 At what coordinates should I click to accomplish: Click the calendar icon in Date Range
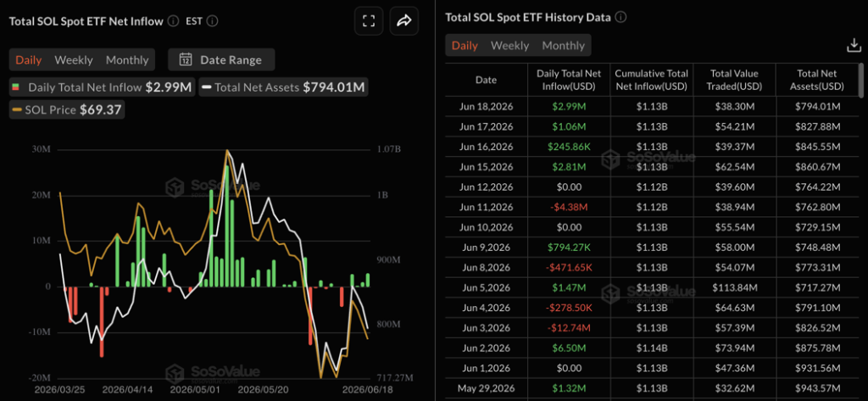186,60
